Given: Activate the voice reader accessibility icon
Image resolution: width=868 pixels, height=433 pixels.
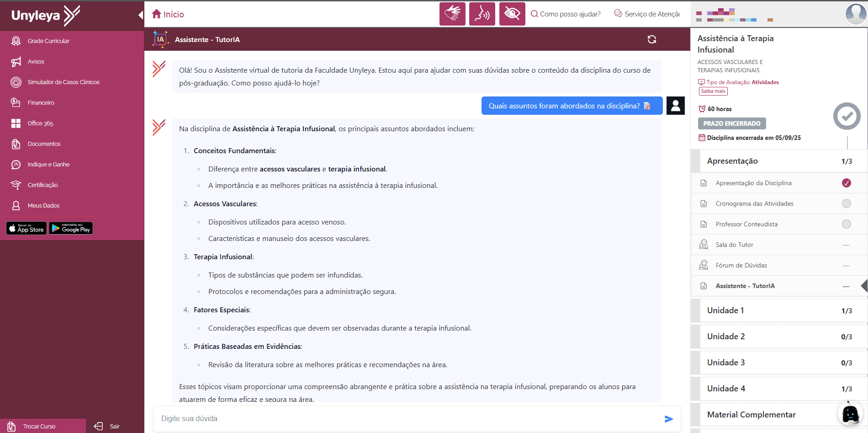Looking at the screenshot, I should tap(482, 14).
